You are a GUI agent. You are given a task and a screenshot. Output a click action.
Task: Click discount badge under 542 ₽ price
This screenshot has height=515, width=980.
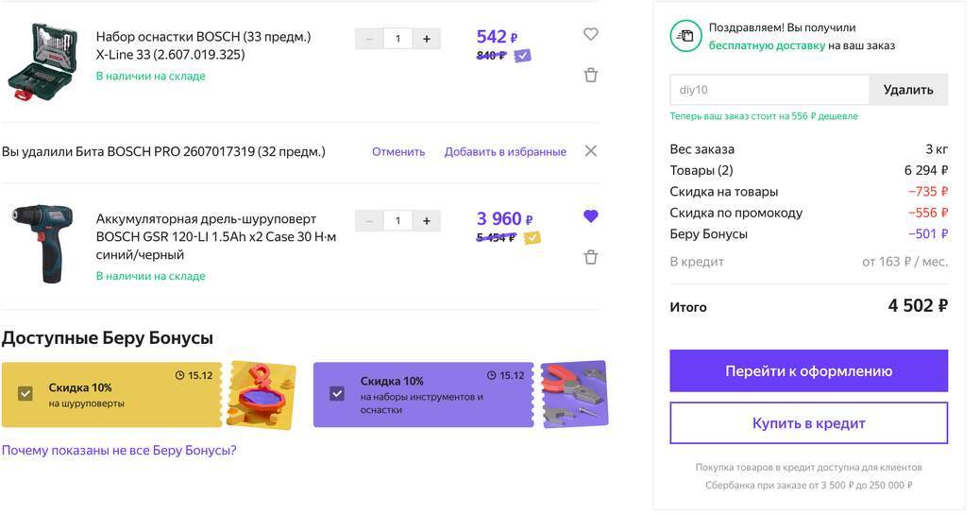[522, 56]
